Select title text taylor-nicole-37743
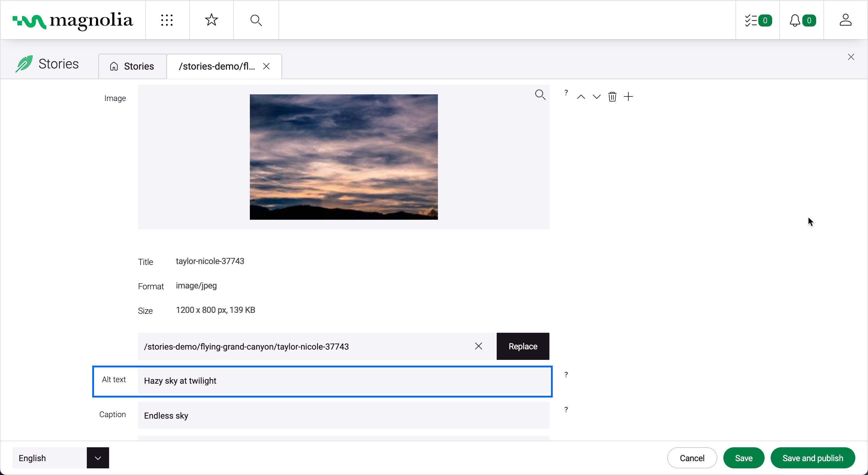Screen dimensions: 868x475 (x=210, y=261)
